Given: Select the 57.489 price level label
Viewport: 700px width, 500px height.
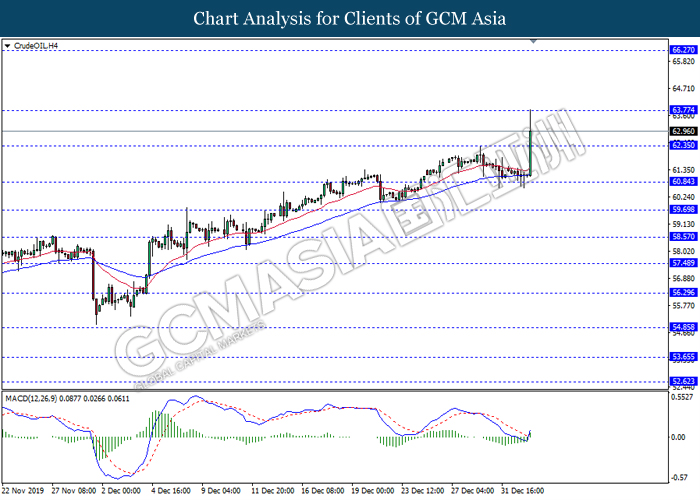Looking at the screenshot, I should (x=683, y=263).
